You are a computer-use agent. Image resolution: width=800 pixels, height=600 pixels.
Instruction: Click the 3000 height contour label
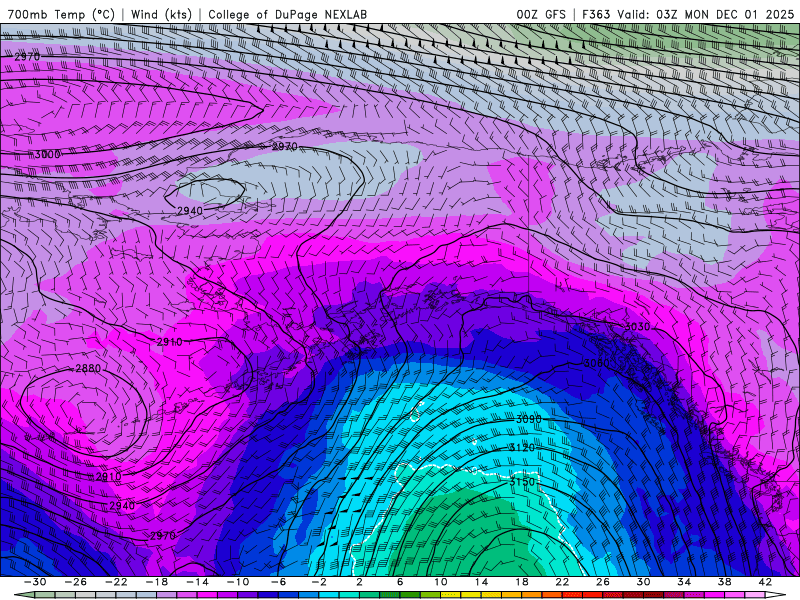47,155
